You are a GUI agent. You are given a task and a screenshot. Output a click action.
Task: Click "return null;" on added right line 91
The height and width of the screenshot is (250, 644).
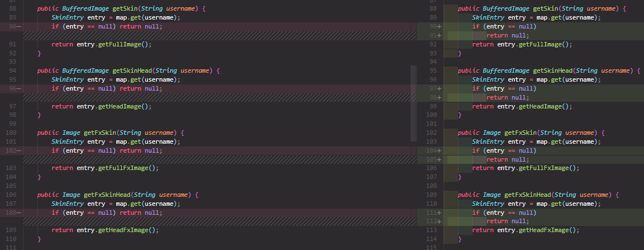[508, 35]
